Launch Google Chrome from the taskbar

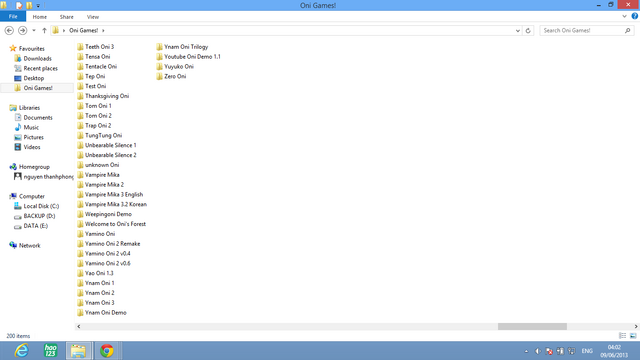[x=107, y=351]
